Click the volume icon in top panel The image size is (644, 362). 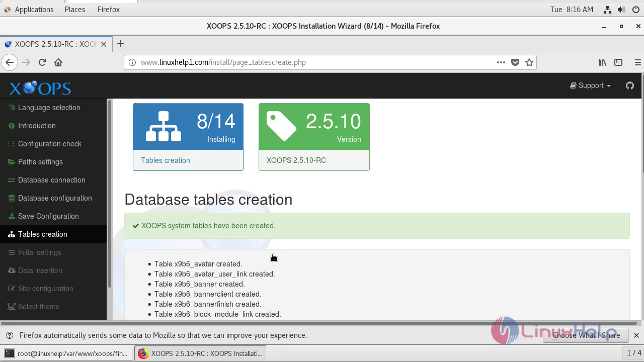click(x=621, y=10)
